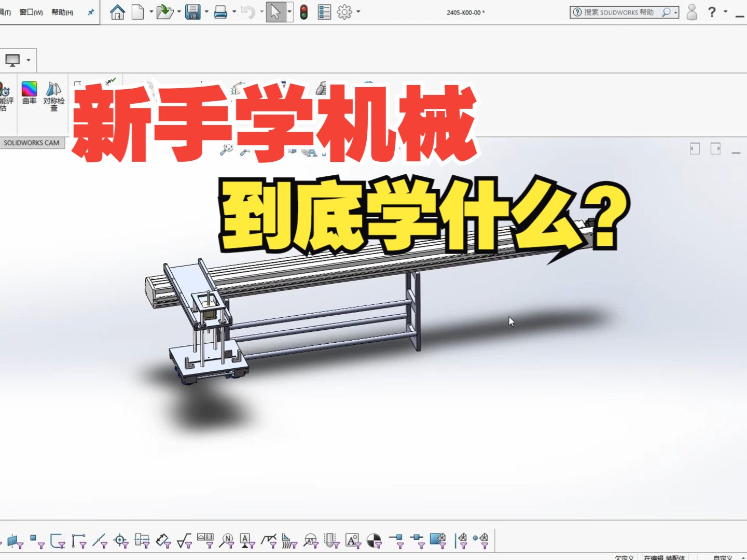747x560 pixels.
Task: Click the Home welcome icon
Action: pyautogui.click(x=117, y=12)
